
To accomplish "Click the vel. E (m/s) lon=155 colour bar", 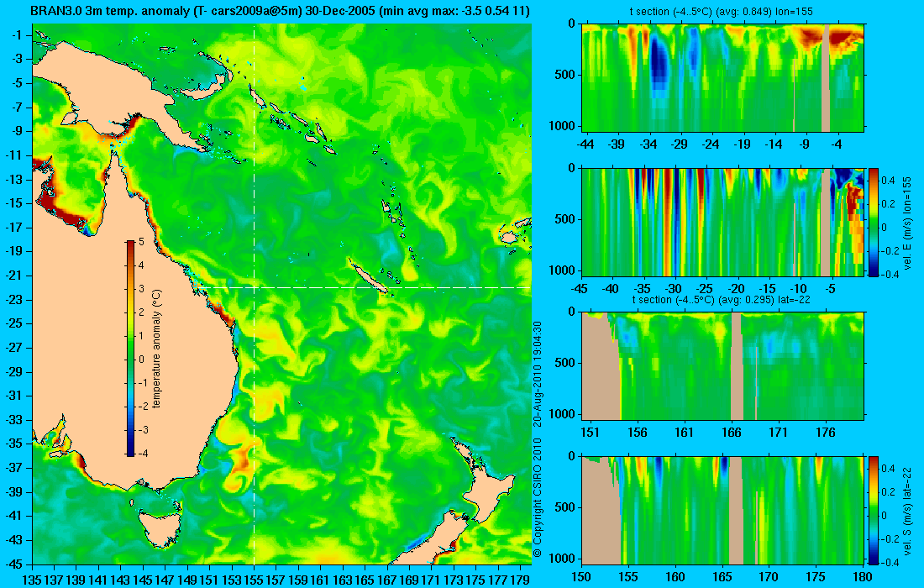I will [874, 222].
